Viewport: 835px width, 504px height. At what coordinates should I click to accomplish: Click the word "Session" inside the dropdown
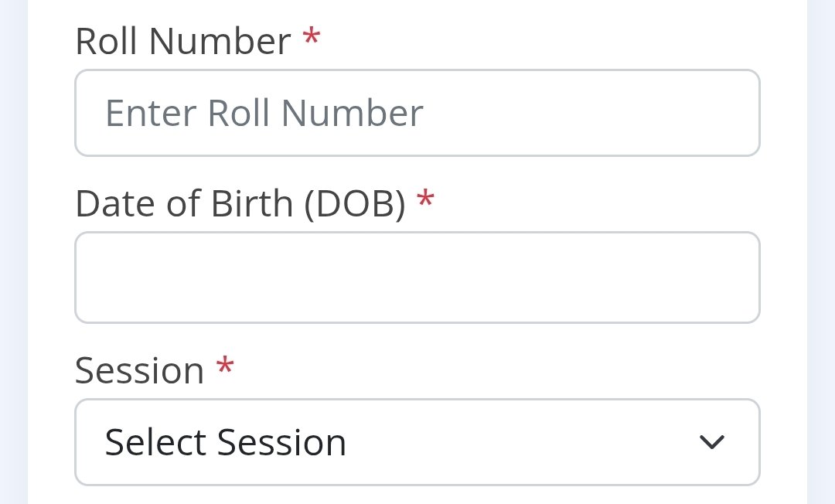click(281, 442)
